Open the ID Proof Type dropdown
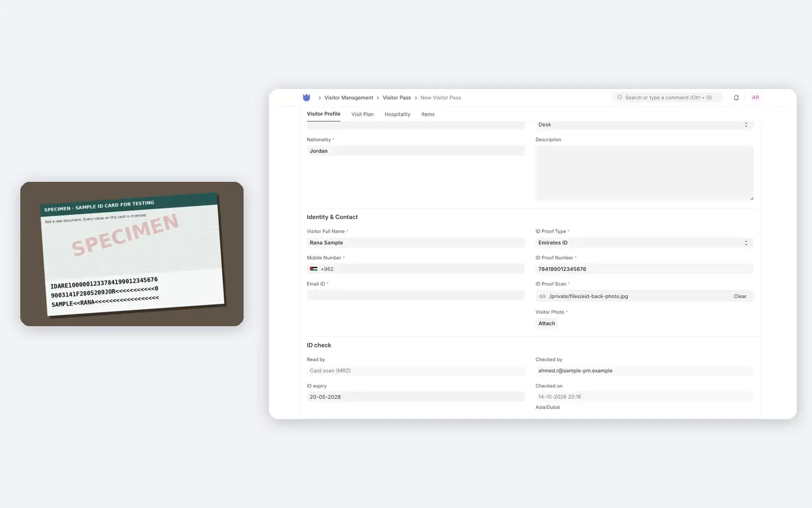The height and width of the screenshot is (508, 812). pyautogui.click(x=645, y=243)
